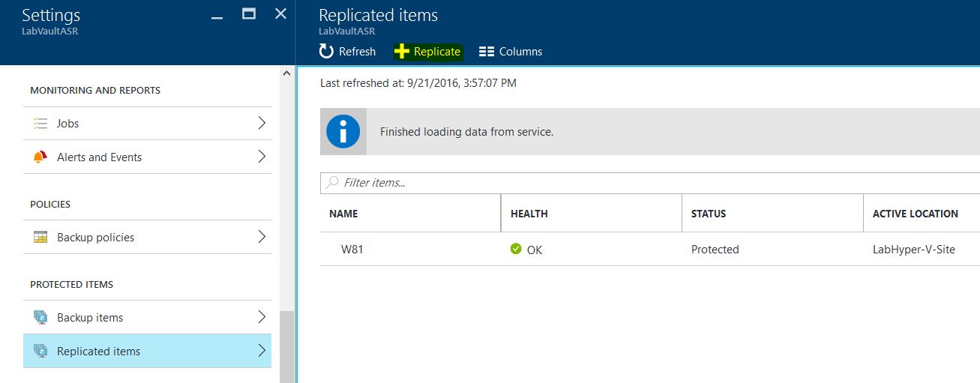This screenshot has height=383, width=980.
Task: Click the Jobs checklist icon
Action: tap(40, 124)
